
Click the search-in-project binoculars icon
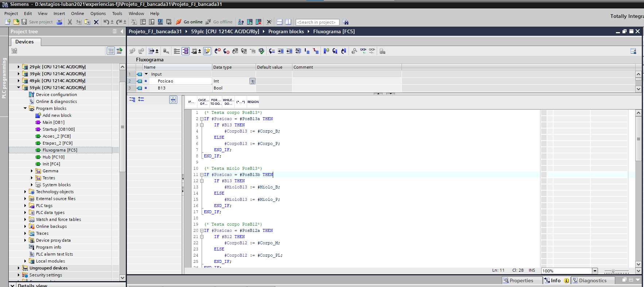pyautogui.click(x=346, y=22)
